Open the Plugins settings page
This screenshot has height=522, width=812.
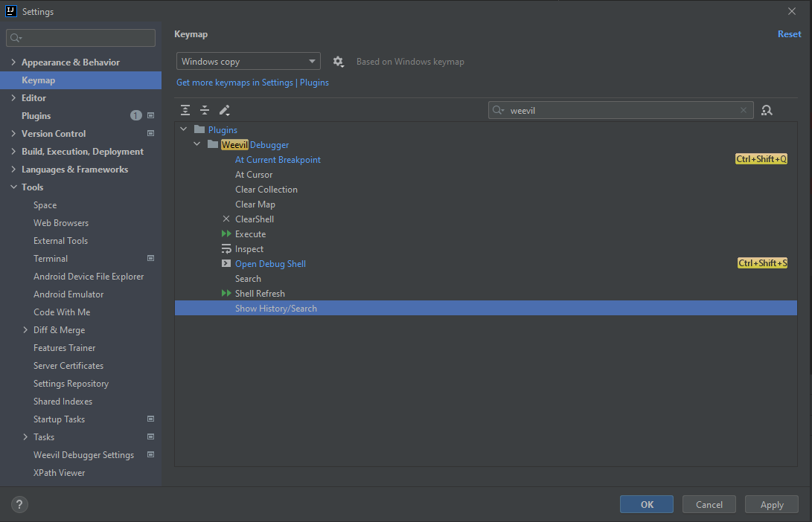pos(36,116)
